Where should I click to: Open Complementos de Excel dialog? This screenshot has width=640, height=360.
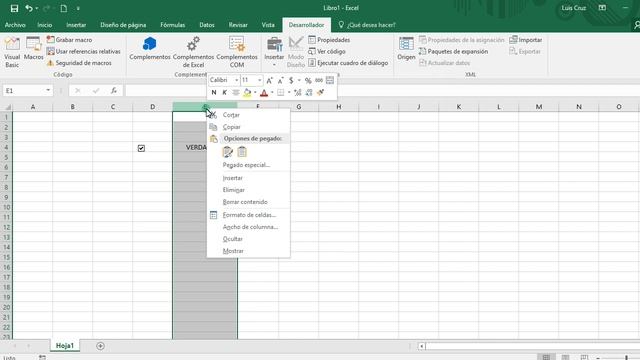(x=193, y=52)
